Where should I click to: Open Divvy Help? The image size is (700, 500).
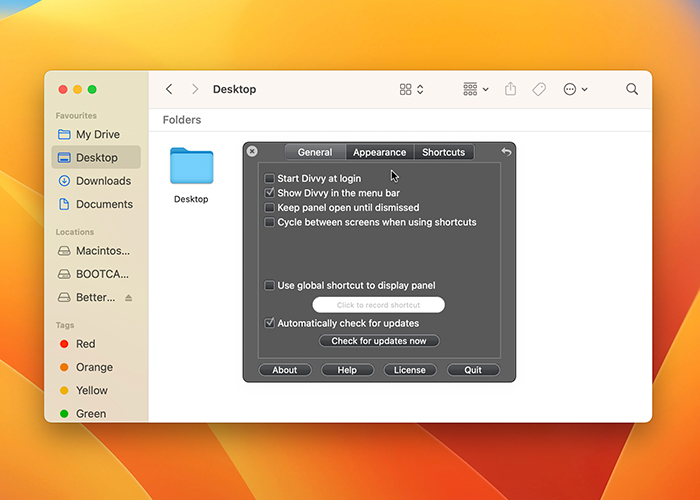point(347,370)
